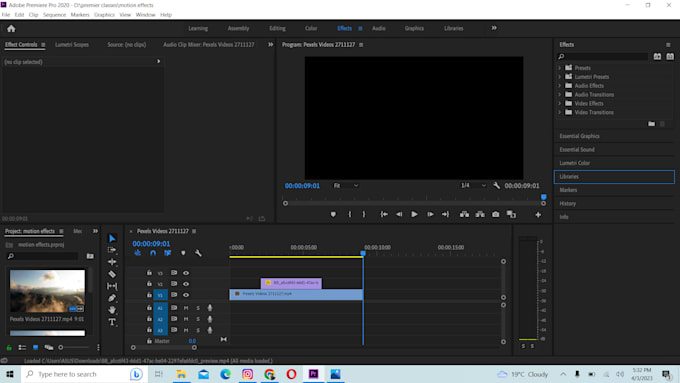Toggle lock on track V3

tap(149, 273)
